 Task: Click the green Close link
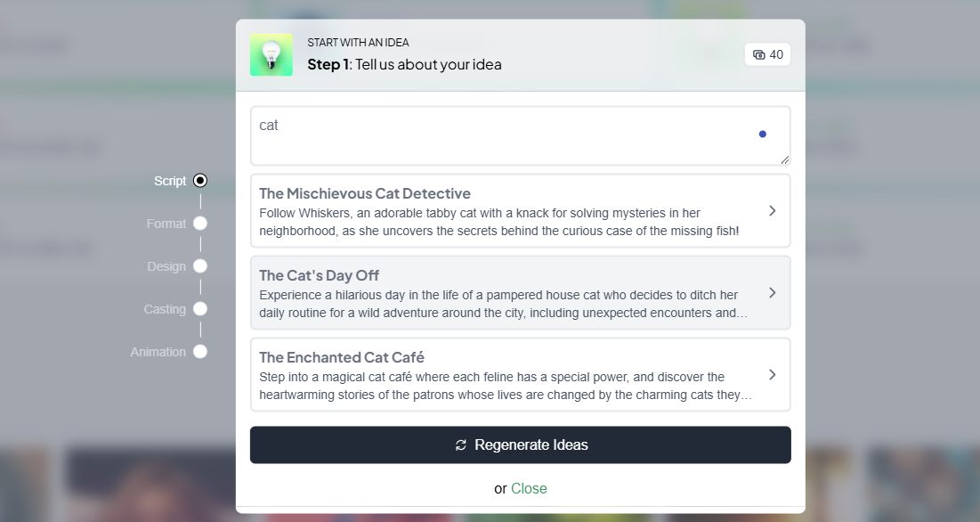pos(529,489)
